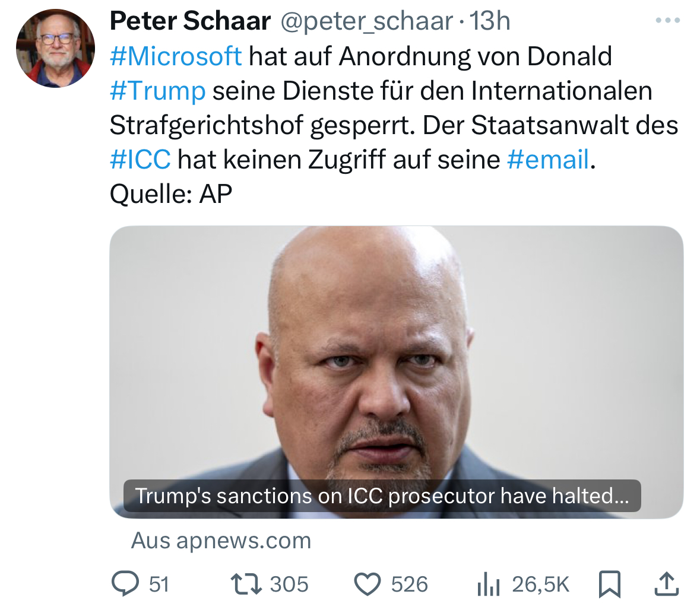
Task: Open the #email hashtag
Action: (549, 159)
